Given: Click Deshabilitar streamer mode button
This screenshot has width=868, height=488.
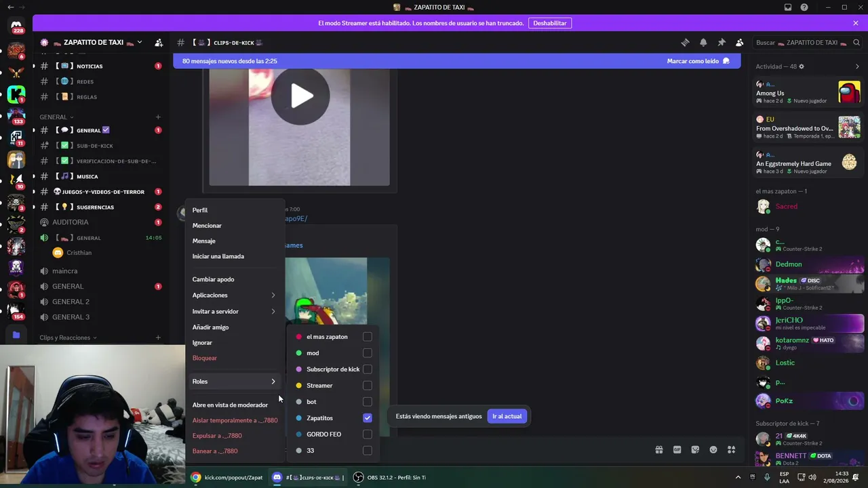Looking at the screenshot, I should tap(550, 23).
